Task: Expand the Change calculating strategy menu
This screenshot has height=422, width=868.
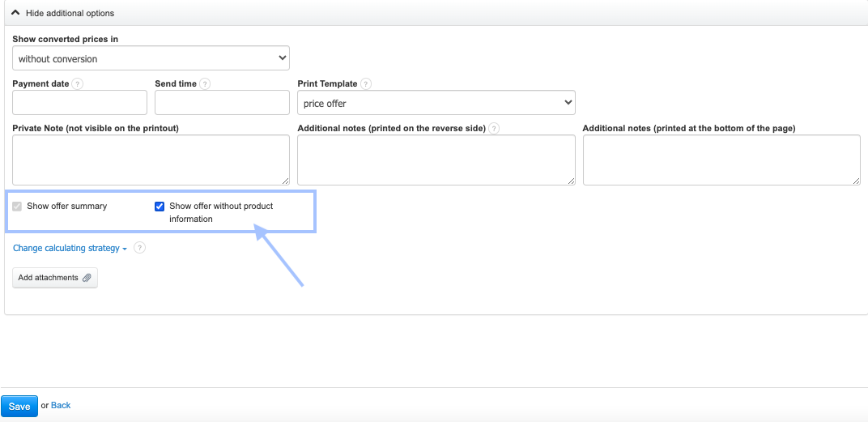Action: click(70, 248)
